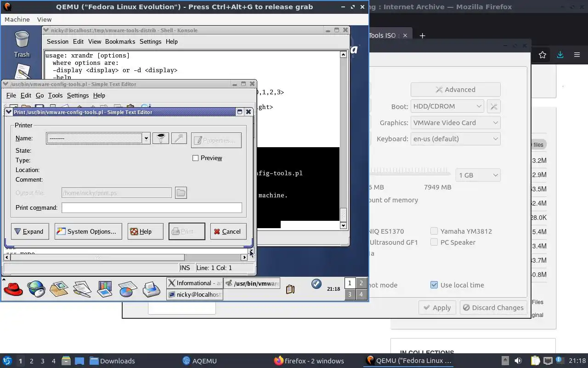The image size is (588, 368).
Task: Switch to guest virtual desktop 2
Action: coord(361,283)
